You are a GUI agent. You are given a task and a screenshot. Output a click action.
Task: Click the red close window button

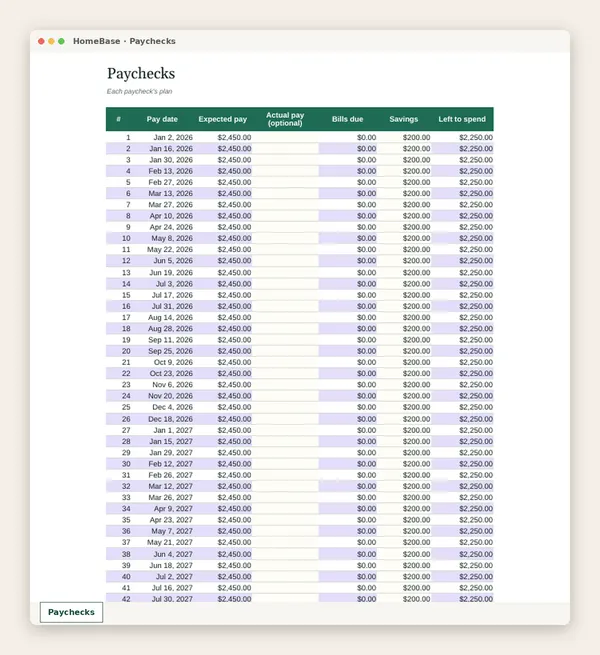[41, 41]
